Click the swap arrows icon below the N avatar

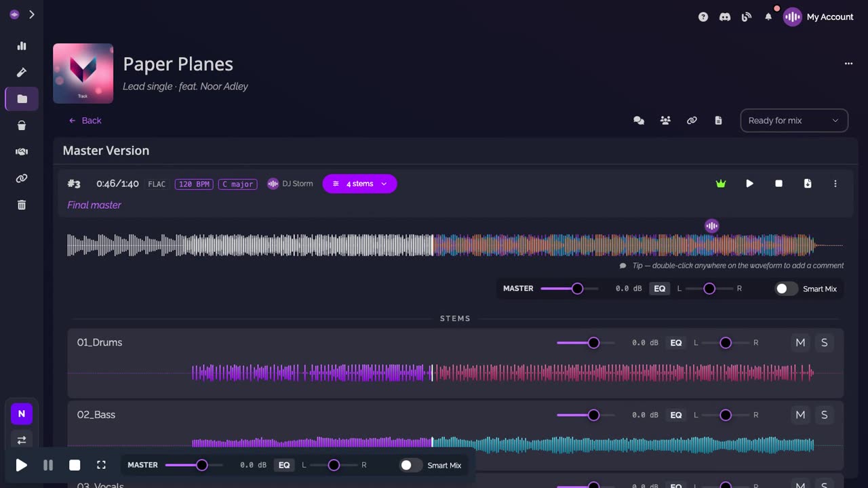click(x=22, y=441)
